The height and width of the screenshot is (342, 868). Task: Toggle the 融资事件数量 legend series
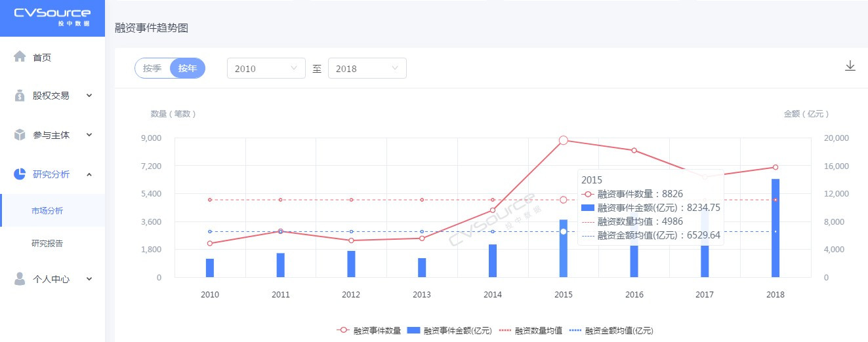(369, 330)
